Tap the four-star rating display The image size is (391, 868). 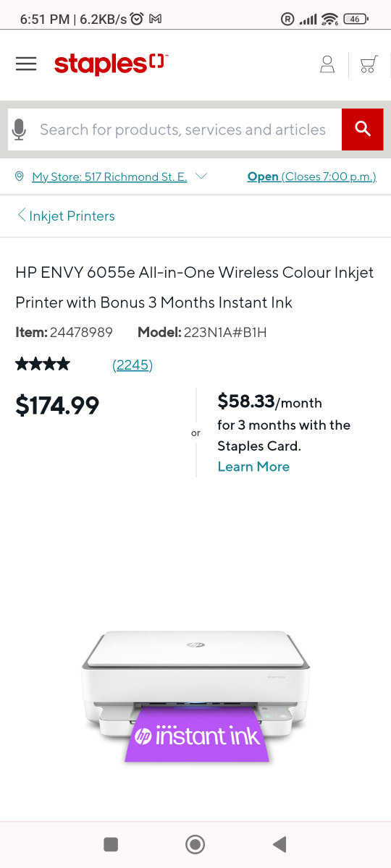43,364
